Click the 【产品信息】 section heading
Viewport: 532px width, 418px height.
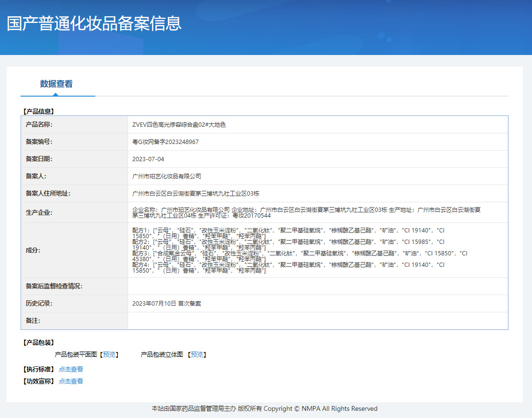(x=38, y=111)
